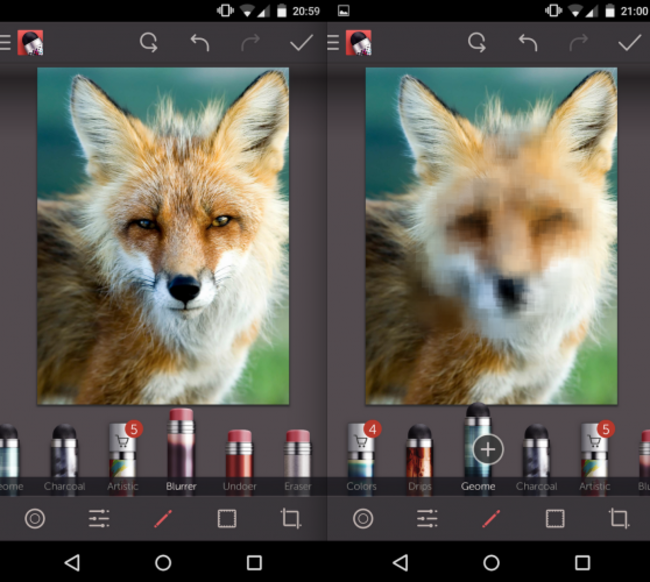The width and height of the screenshot is (650, 582).
Task: Select Artistic brush pack in right screen
Action: coord(595,458)
